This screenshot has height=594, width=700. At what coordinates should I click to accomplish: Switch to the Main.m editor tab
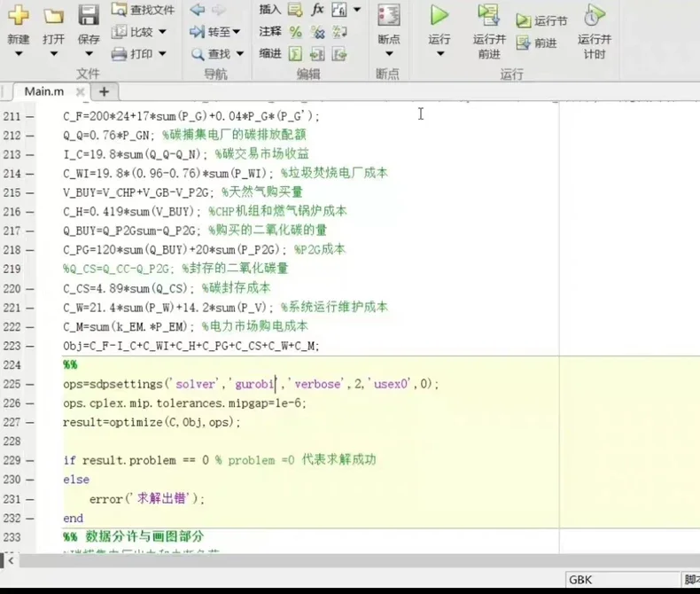43,91
